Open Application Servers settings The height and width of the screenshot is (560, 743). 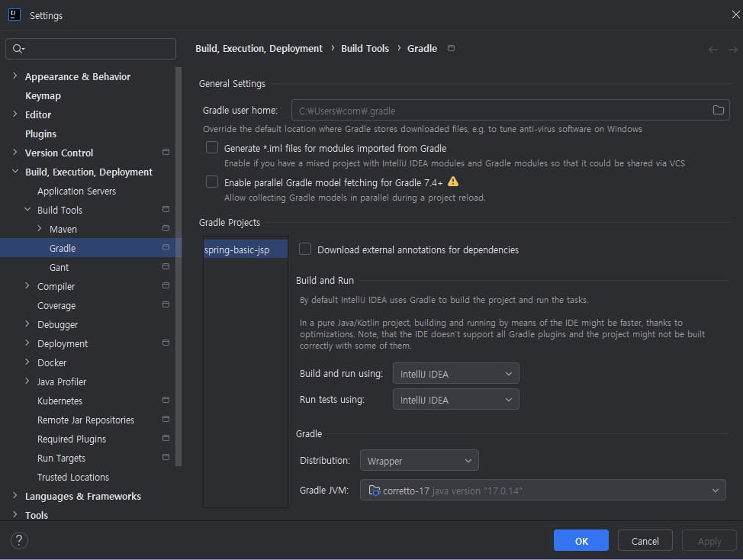point(77,191)
